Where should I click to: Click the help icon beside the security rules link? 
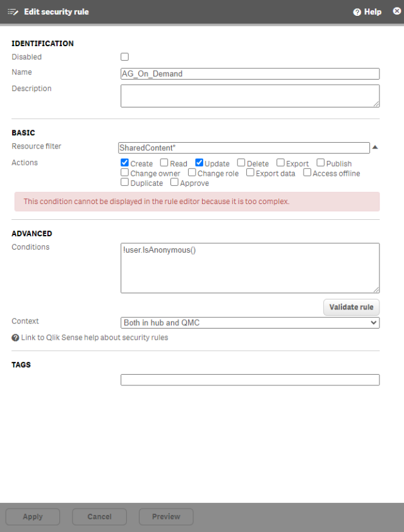pos(14,337)
